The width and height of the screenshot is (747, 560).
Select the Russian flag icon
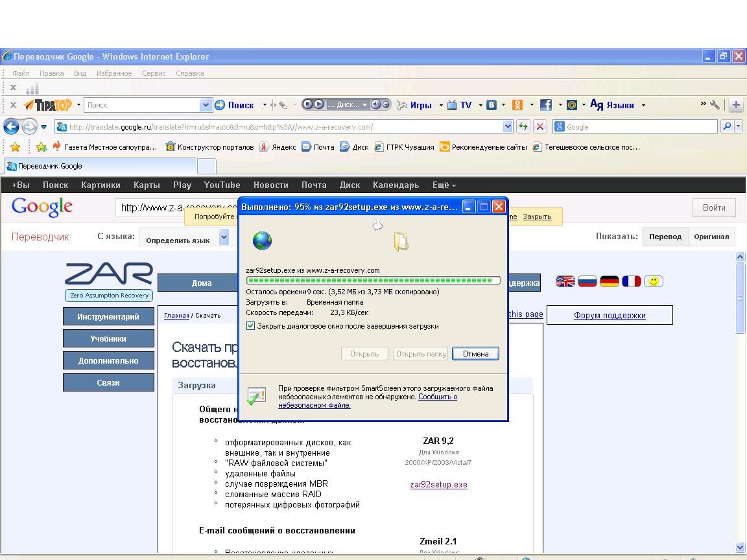click(x=587, y=281)
